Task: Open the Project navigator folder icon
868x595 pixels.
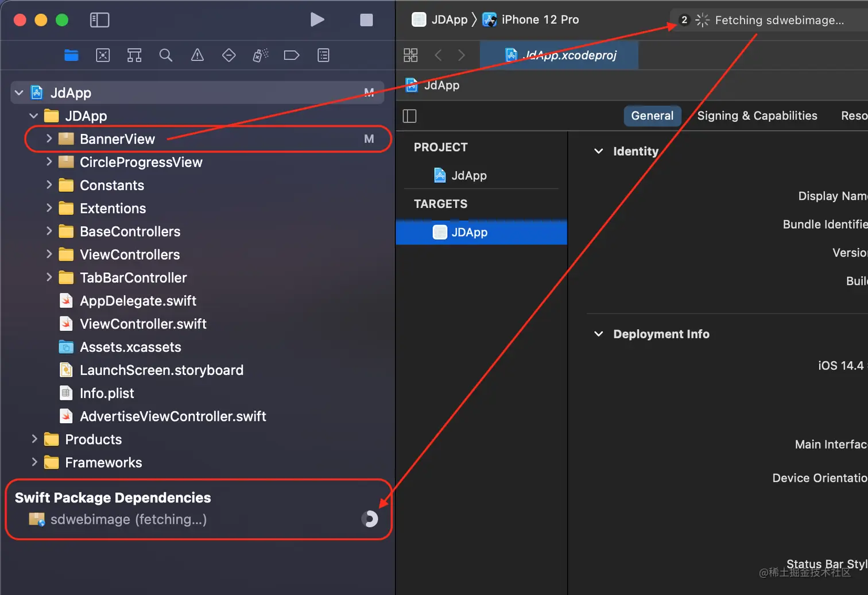Action: point(71,55)
